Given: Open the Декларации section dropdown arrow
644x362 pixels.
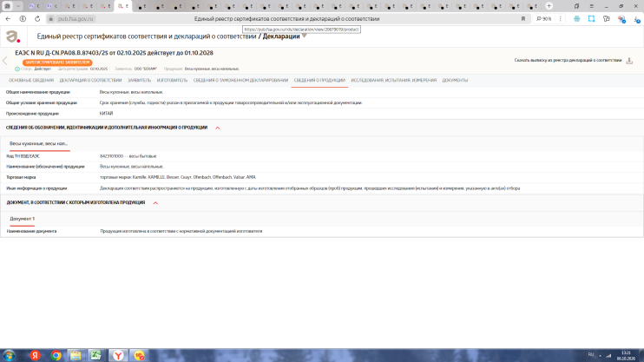Looking at the screenshot, I should 305,36.
